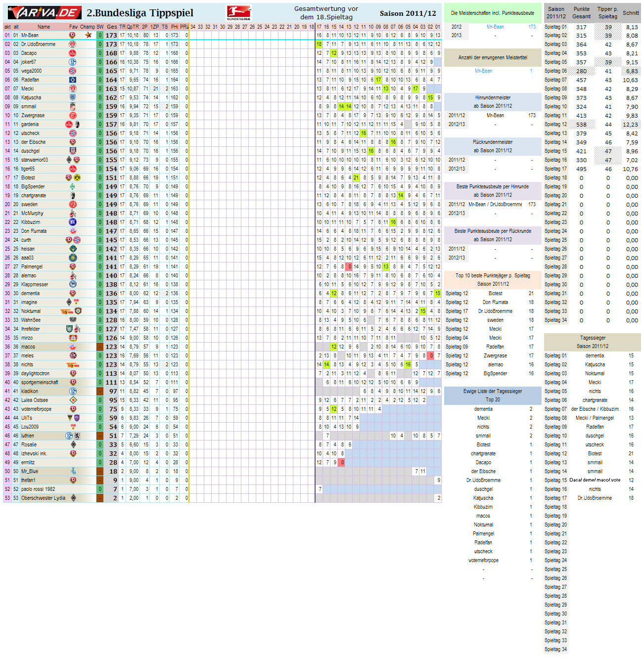Image resolution: width=644 pixels, height=657 pixels.
Task: Click Dacapo's FCN club crest
Action: (73, 53)
